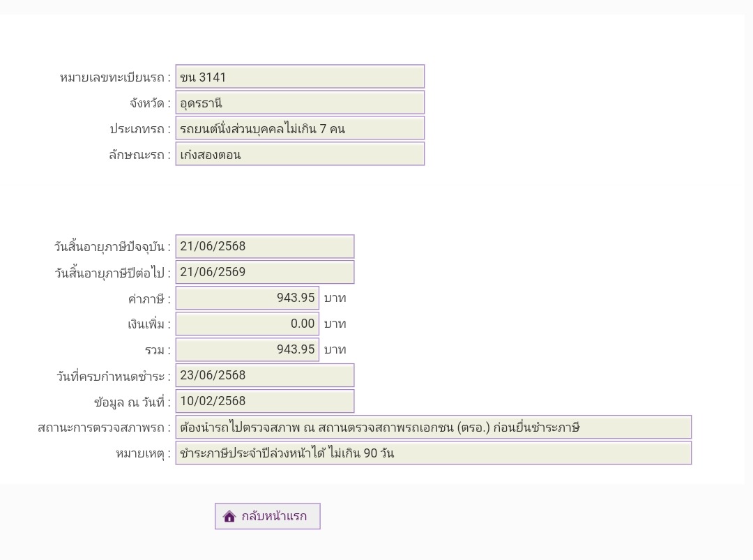Click the ข้อมูล ณ วันที่ field
Image resolution: width=753 pixels, height=560 pixels.
(x=264, y=401)
